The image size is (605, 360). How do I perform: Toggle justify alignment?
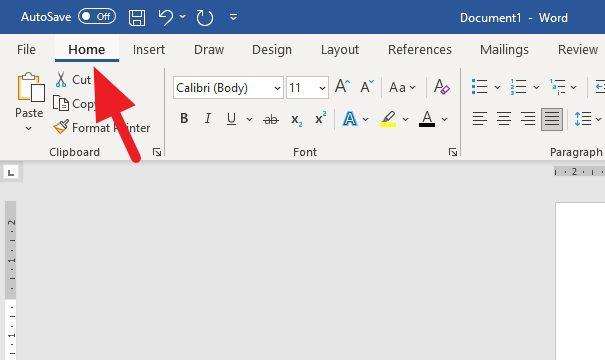(552, 119)
